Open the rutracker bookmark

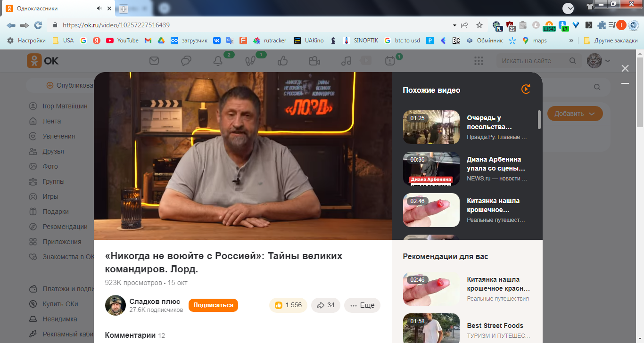click(270, 41)
